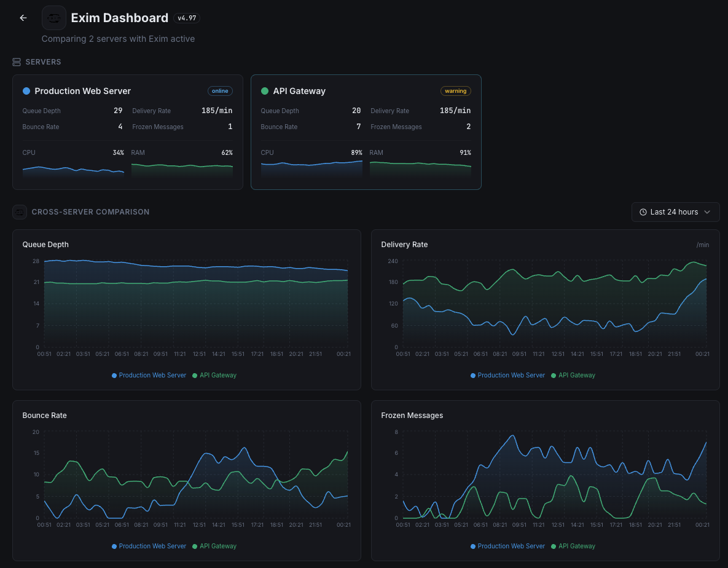Click the back arrow icon
The width and height of the screenshot is (728, 568).
point(23,18)
